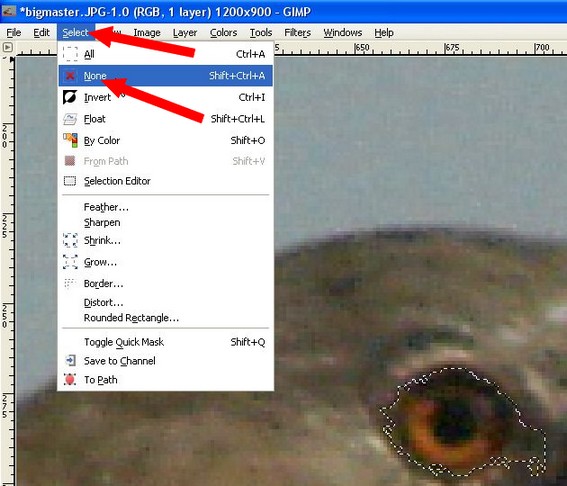Image resolution: width=567 pixels, height=486 pixels.
Task: Open the Windows menu
Action: coord(342,33)
